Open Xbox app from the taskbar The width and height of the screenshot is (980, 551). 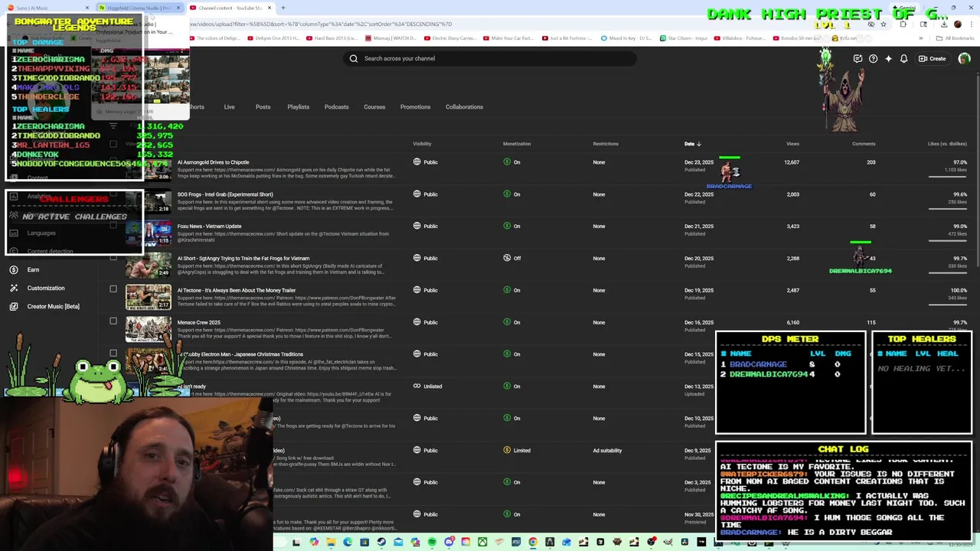[x=482, y=543]
